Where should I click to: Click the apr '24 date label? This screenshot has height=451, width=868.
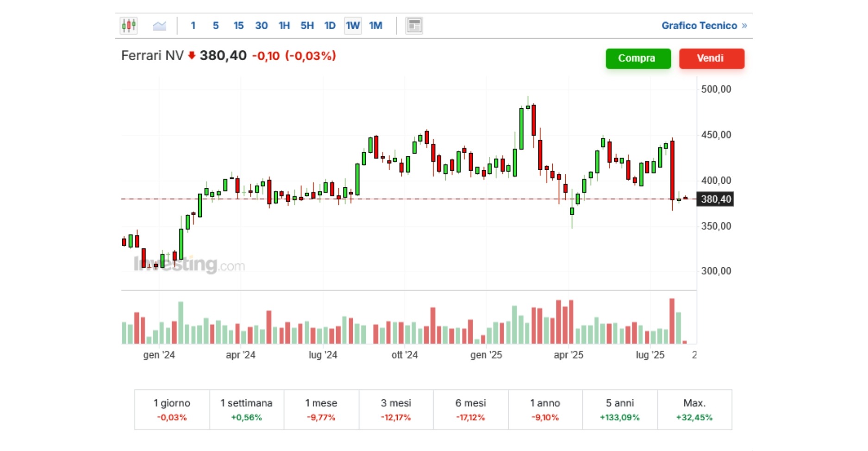pos(240,355)
